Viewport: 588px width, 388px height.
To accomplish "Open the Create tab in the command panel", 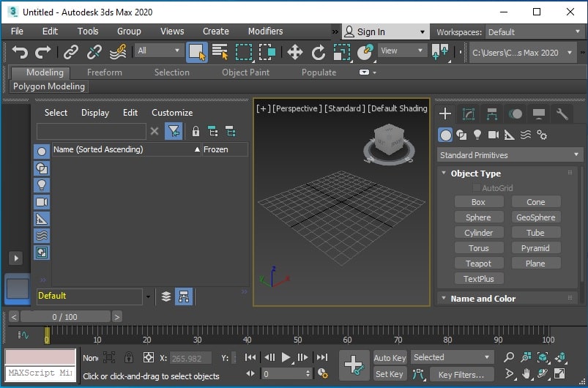I will click(445, 113).
